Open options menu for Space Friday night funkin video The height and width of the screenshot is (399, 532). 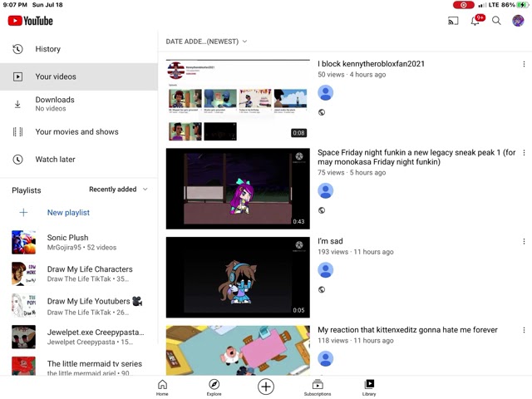coord(524,153)
